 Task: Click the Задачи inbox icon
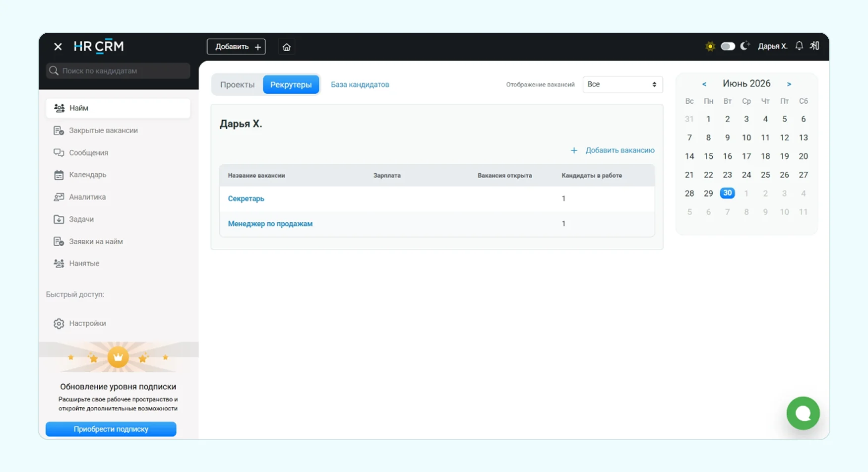pyautogui.click(x=59, y=219)
